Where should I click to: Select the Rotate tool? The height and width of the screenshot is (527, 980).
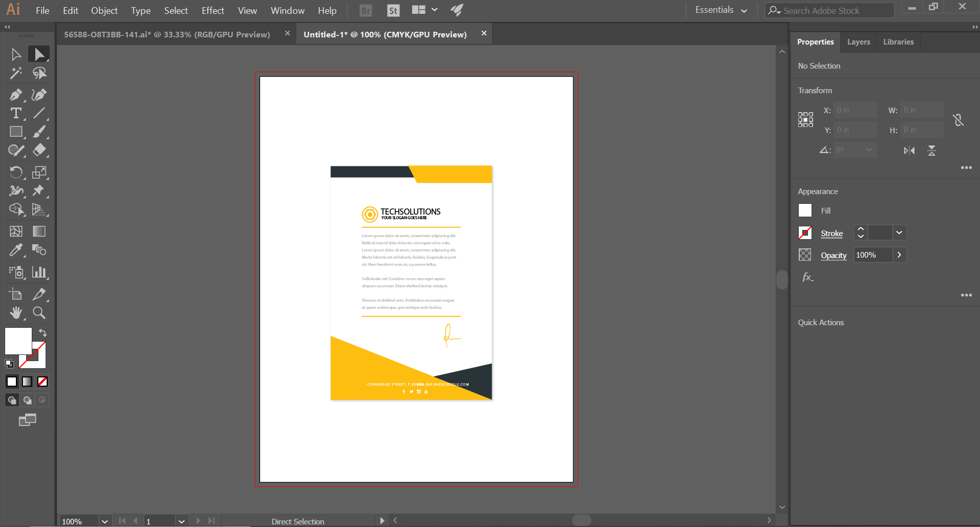[16, 172]
